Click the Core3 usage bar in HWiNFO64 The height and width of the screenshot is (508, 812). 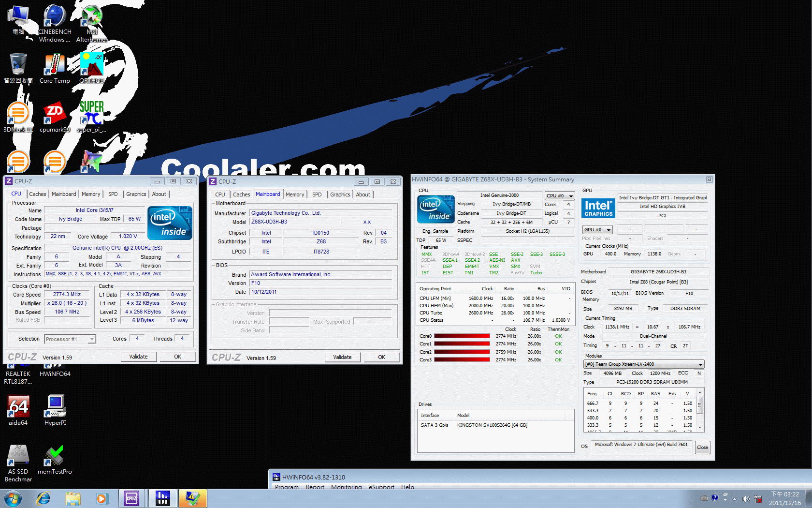[462, 359]
